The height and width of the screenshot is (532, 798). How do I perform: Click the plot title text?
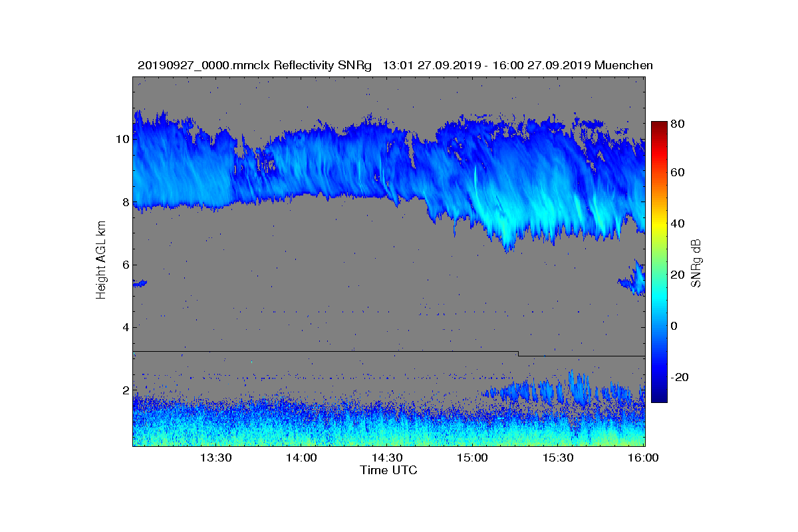(395, 65)
